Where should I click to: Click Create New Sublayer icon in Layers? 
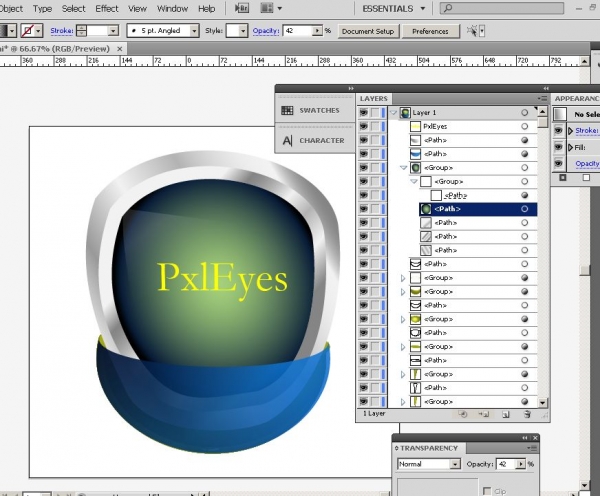click(484, 414)
